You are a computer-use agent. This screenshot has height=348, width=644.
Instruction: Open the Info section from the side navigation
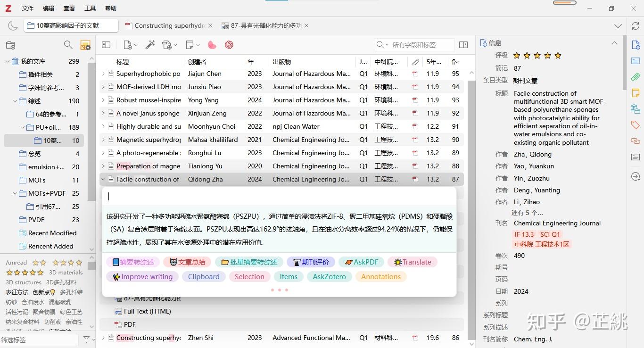point(636,45)
